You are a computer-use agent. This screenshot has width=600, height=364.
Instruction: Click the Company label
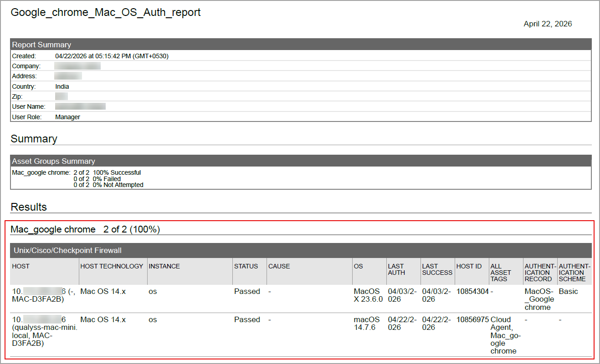coord(26,66)
